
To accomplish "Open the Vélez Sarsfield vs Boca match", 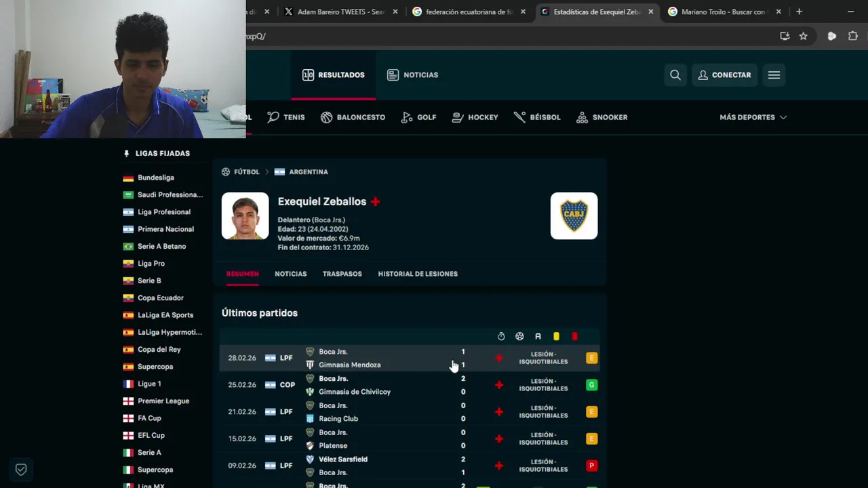I will coord(410,466).
